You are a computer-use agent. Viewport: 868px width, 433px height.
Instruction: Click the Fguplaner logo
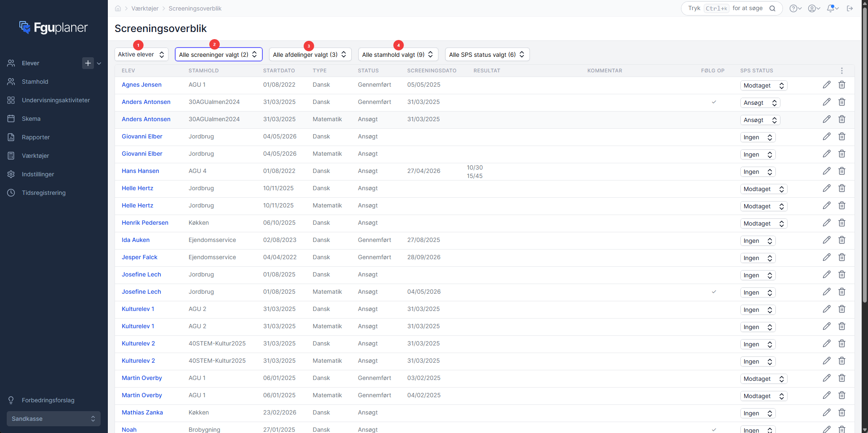(x=53, y=28)
